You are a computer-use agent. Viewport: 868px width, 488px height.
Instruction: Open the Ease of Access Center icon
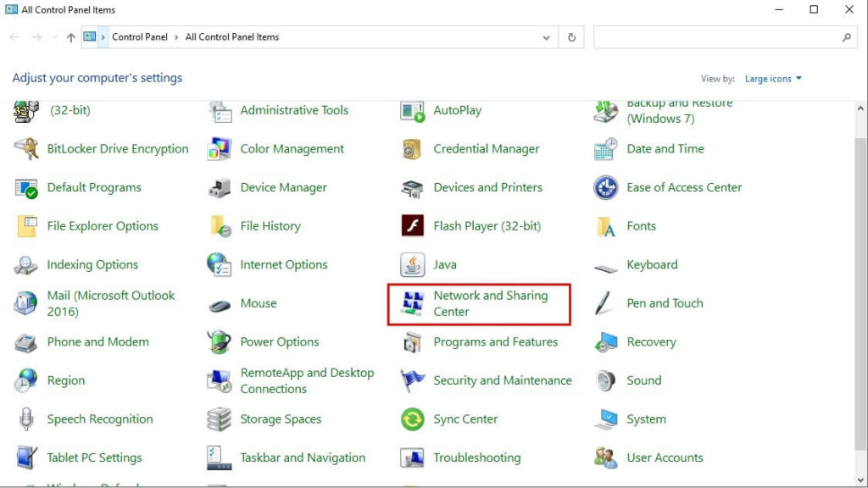tap(605, 187)
